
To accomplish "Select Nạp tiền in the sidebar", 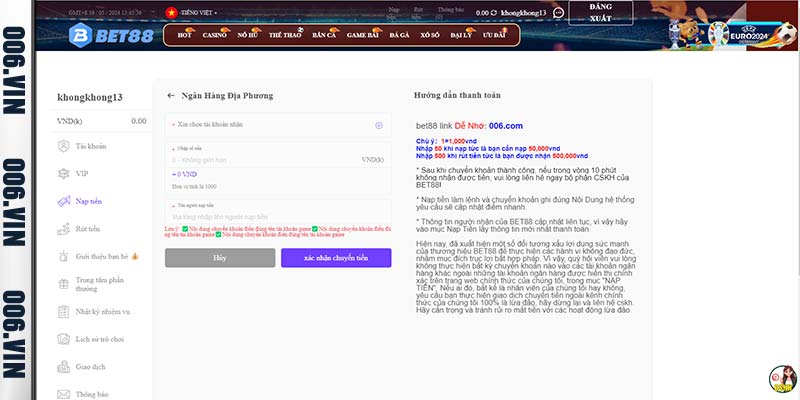I will (89, 202).
